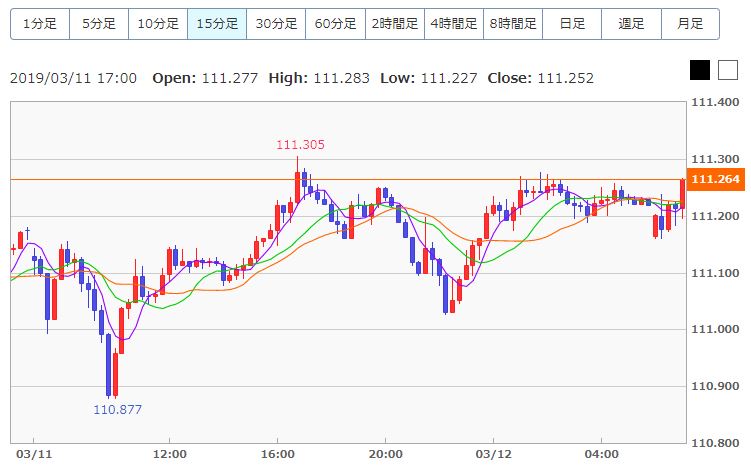Show the weekly 週足 chart
The height and width of the screenshot is (468, 751).
(631, 23)
